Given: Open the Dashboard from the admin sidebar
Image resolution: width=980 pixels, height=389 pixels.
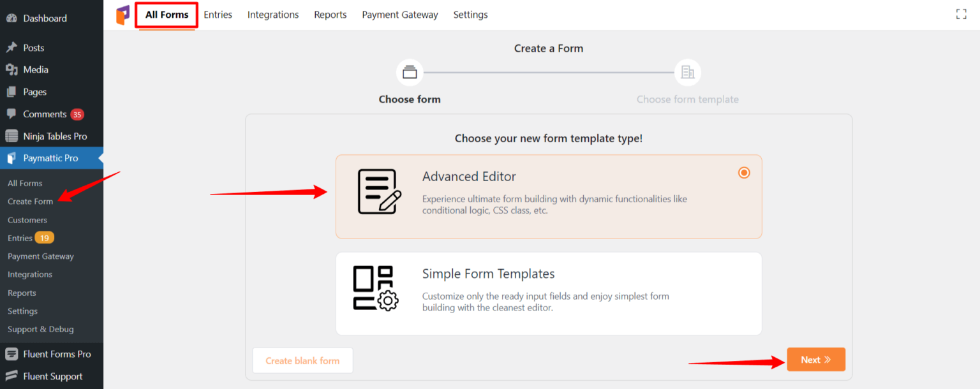Looking at the screenshot, I should click(x=45, y=18).
